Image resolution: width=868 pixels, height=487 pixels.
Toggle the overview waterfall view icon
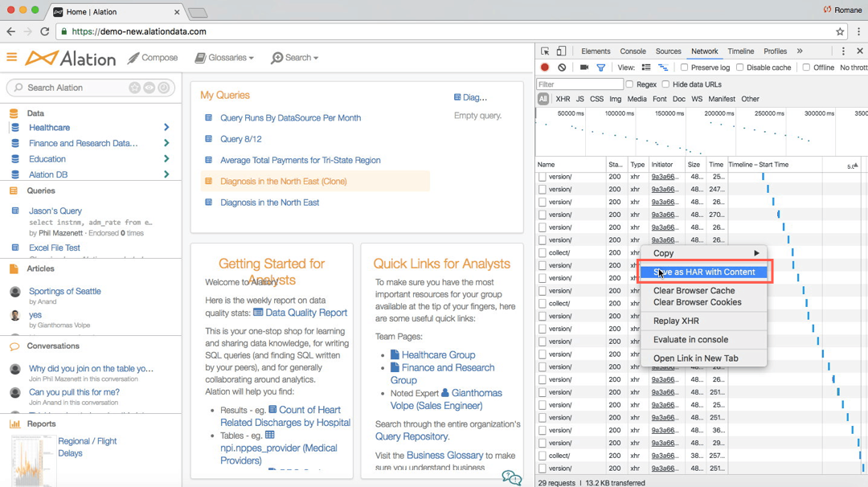(662, 68)
